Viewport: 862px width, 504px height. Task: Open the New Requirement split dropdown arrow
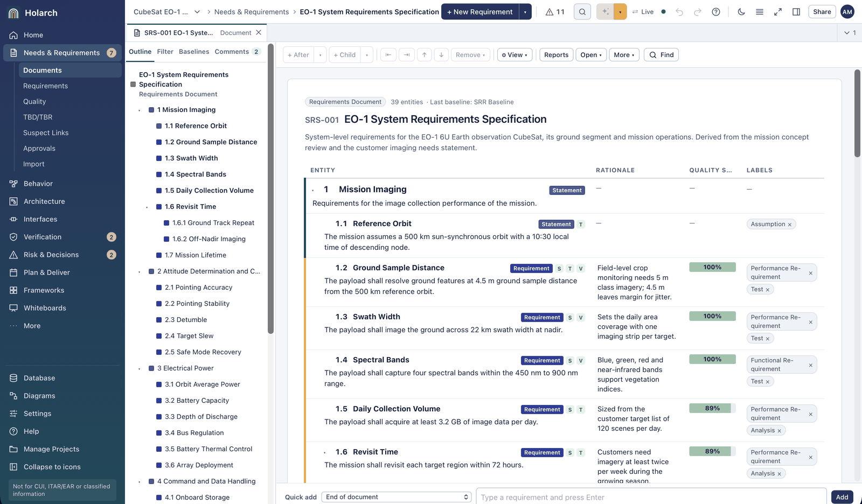(x=525, y=12)
